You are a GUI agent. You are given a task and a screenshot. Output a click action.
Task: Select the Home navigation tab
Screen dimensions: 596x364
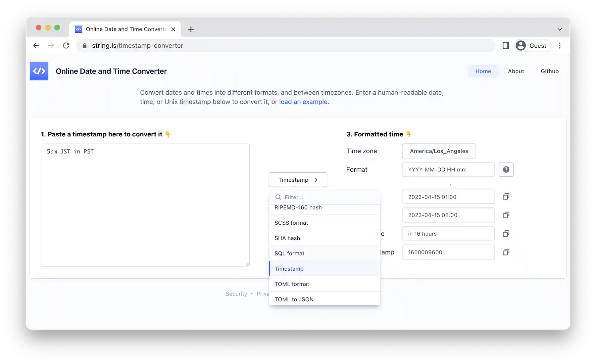coord(483,71)
